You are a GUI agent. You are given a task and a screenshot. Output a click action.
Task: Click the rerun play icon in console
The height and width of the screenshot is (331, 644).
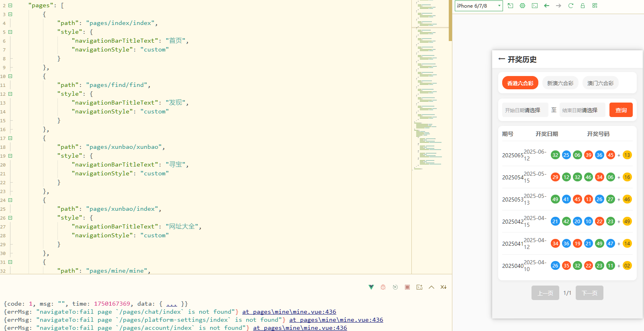[x=395, y=287]
